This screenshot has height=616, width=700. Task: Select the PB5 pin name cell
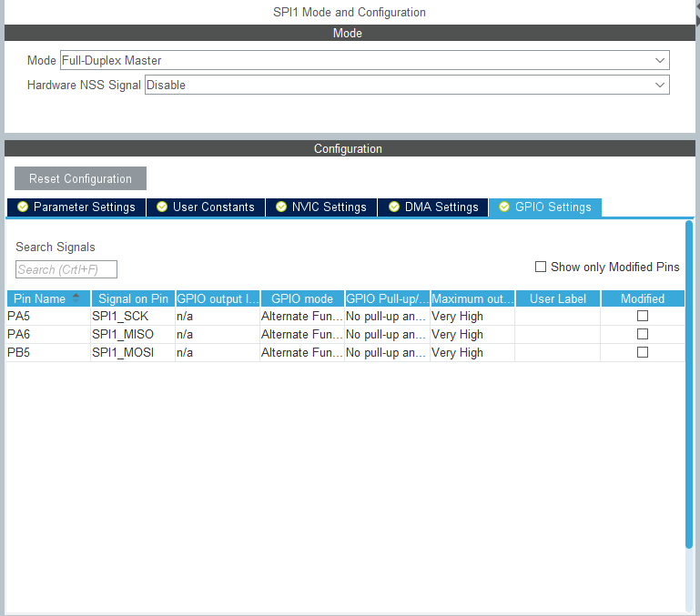tap(48, 353)
